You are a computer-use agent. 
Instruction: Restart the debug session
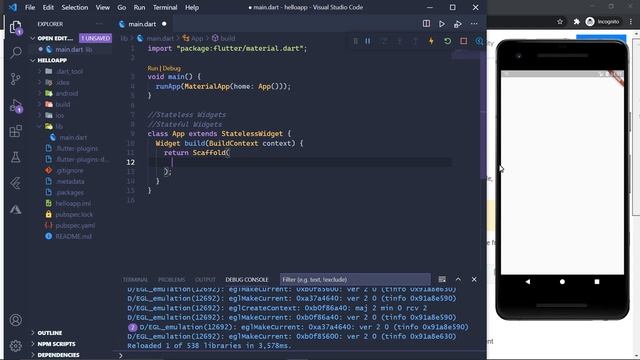[447, 41]
